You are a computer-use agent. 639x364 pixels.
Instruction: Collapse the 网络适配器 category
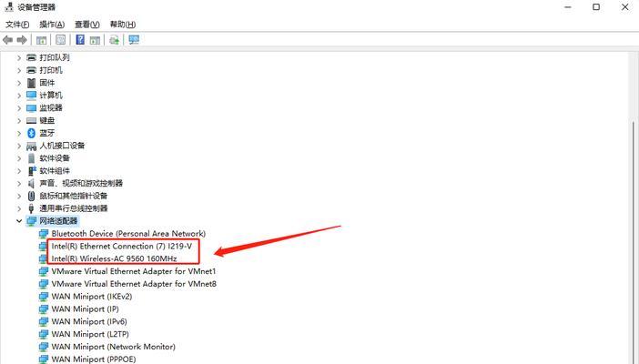click(x=19, y=221)
